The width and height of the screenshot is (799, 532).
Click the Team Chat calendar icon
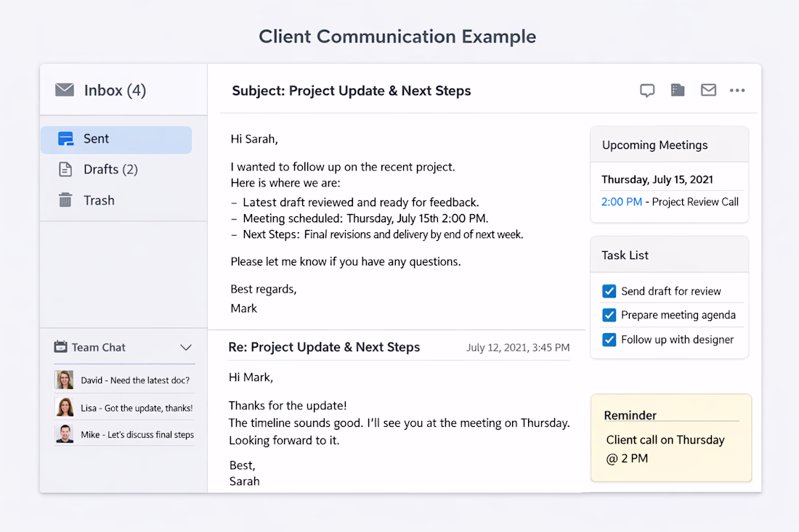pyautogui.click(x=60, y=347)
